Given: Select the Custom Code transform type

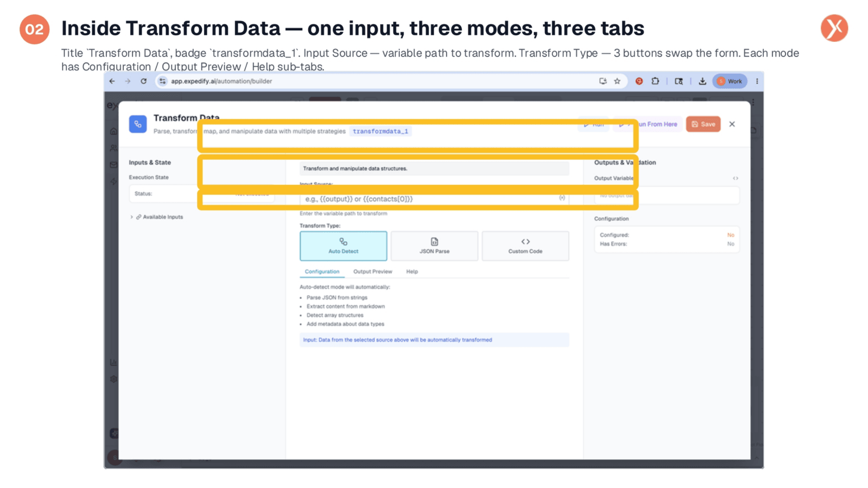Looking at the screenshot, I should click(525, 246).
